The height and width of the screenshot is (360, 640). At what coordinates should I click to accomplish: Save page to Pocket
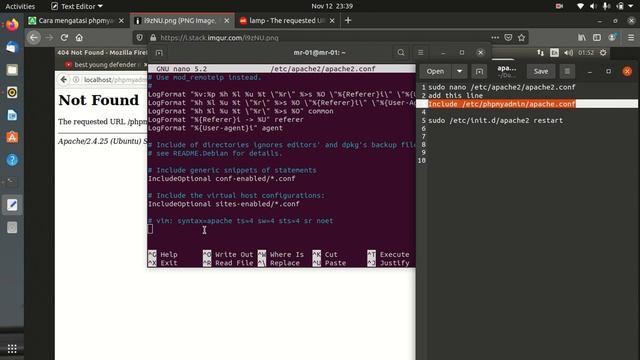[x=508, y=38]
